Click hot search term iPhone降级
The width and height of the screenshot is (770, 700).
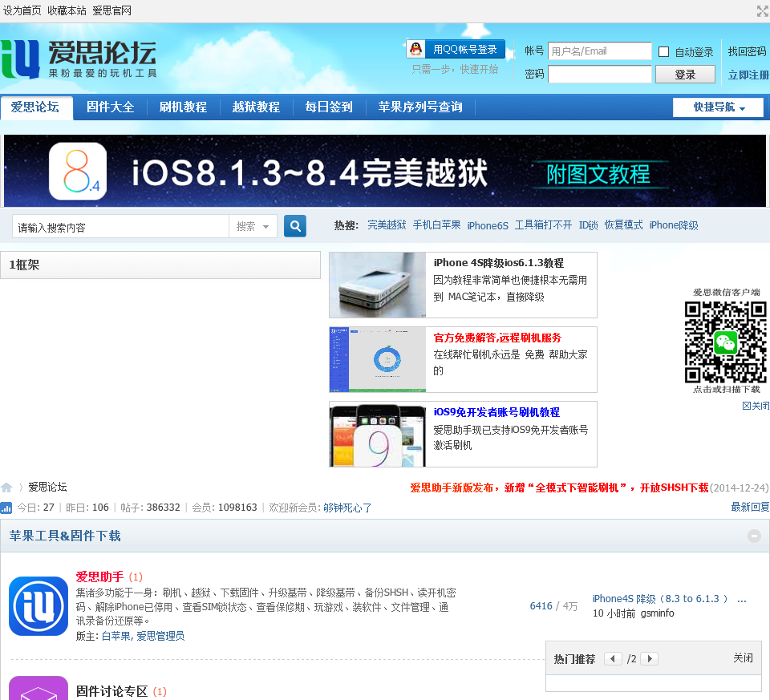pos(674,225)
